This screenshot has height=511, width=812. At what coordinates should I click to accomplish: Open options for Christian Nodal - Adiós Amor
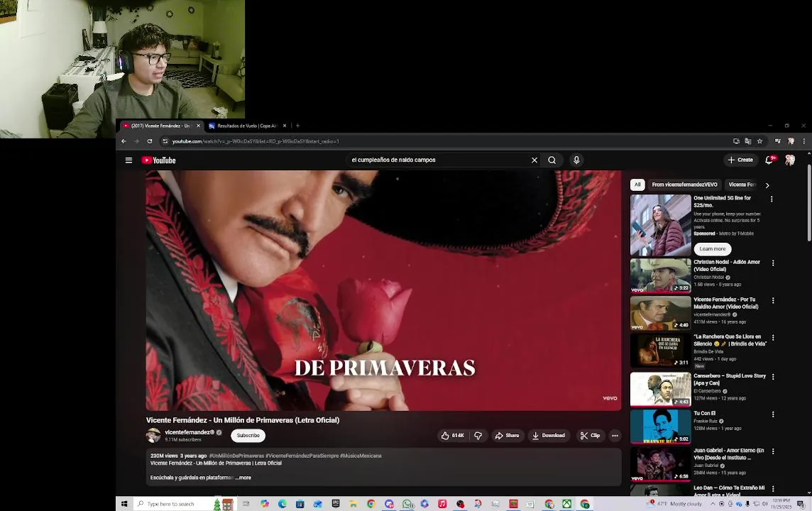[773, 263]
